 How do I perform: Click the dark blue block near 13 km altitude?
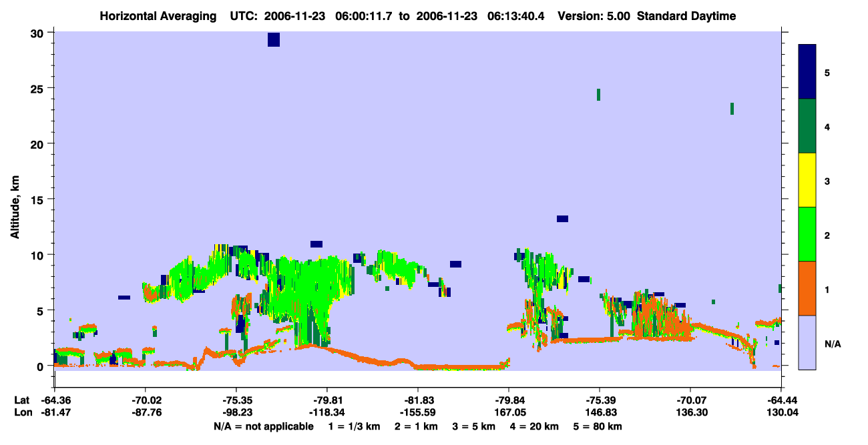click(562, 219)
